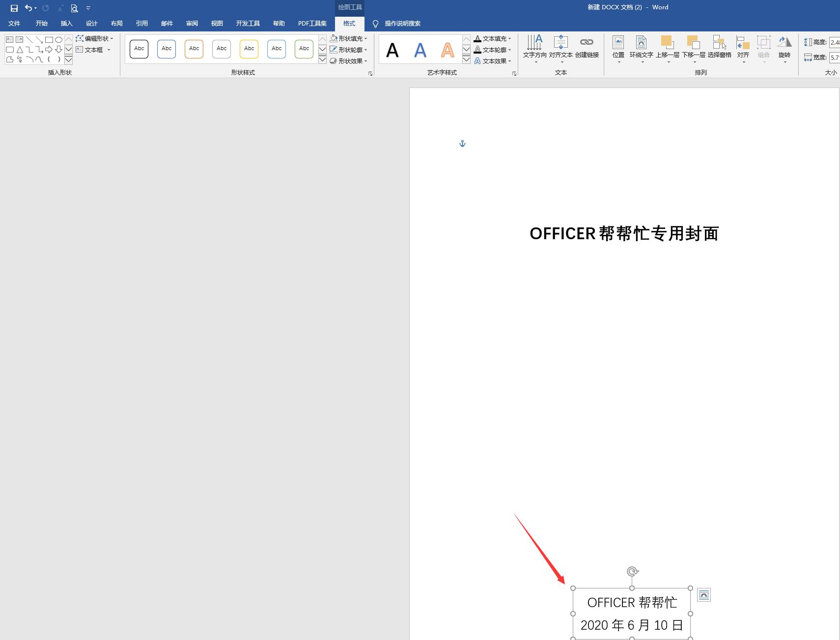Select the blue WordArt style
The image size is (840, 640).
click(x=420, y=49)
